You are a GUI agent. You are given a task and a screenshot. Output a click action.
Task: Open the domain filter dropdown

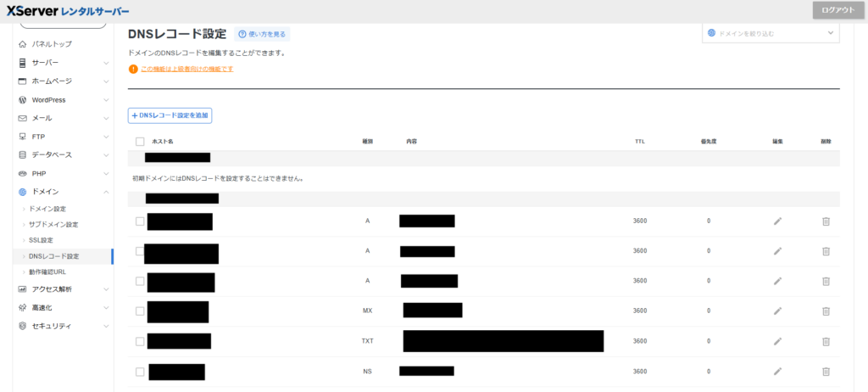tap(770, 33)
